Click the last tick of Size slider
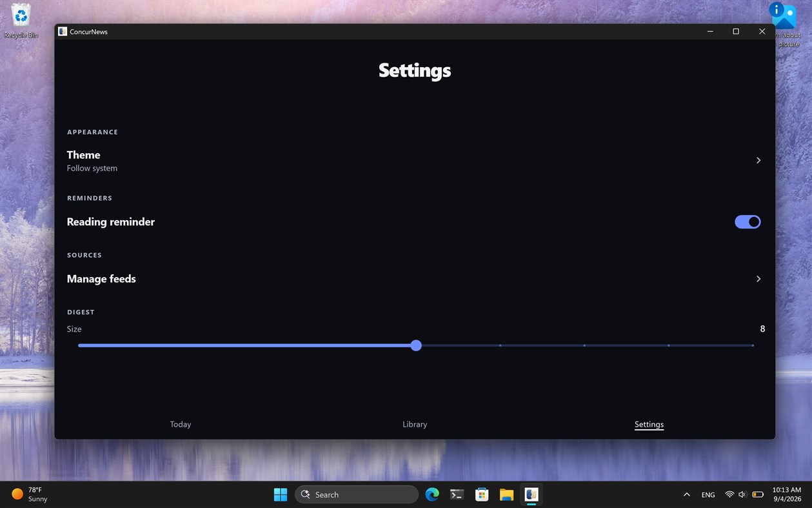This screenshot has height=508, width=812. pos(753,345)
